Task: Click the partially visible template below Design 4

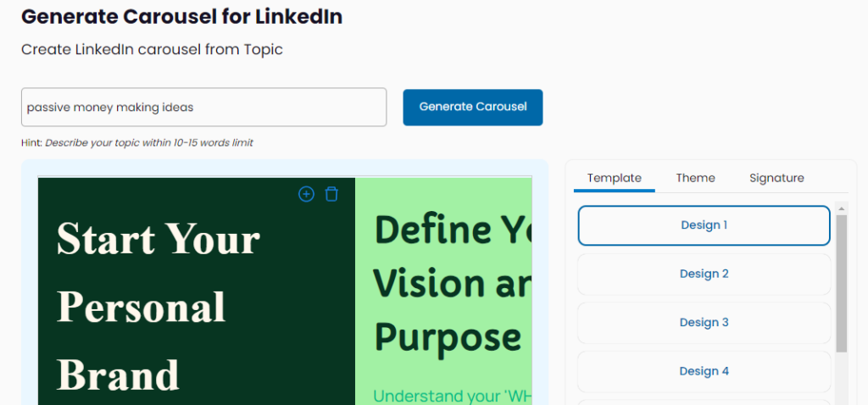Action: [704, 402]
